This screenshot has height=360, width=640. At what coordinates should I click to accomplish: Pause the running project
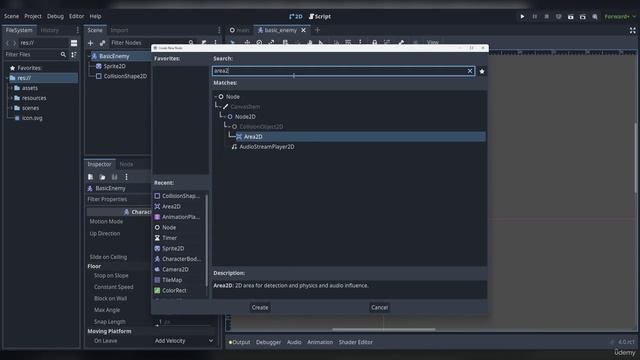pos(534,17)
